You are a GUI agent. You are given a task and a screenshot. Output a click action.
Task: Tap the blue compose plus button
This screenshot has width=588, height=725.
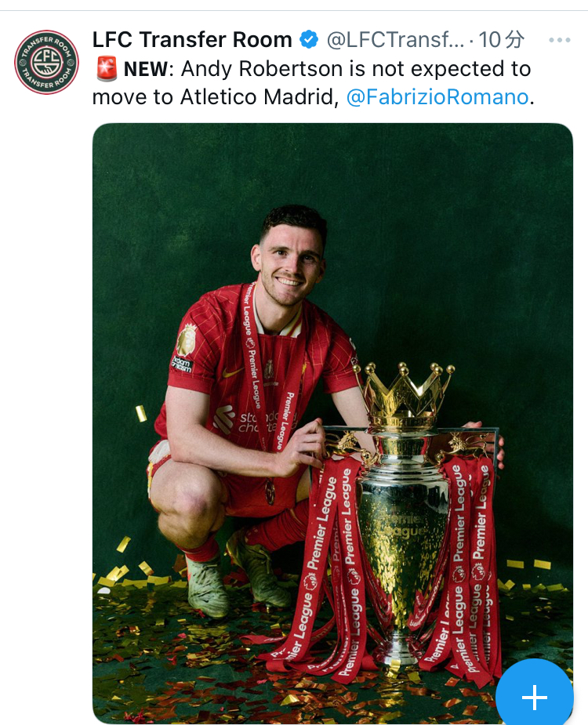point(535,696)
